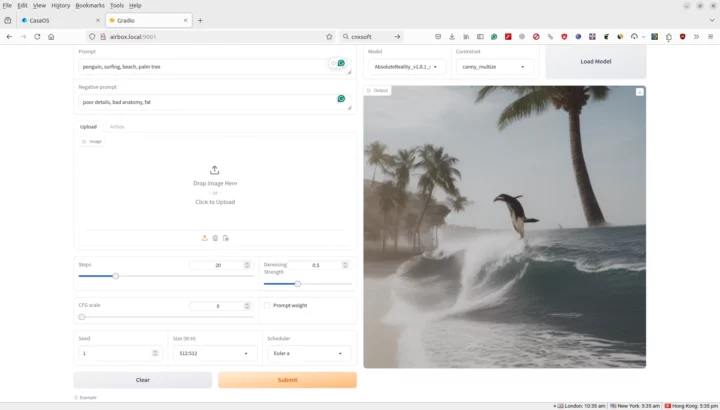The width and height of the screenshot is (720, 410).
Task: Show more toolbar tools with the double chevron
Action: click(697, 37)
